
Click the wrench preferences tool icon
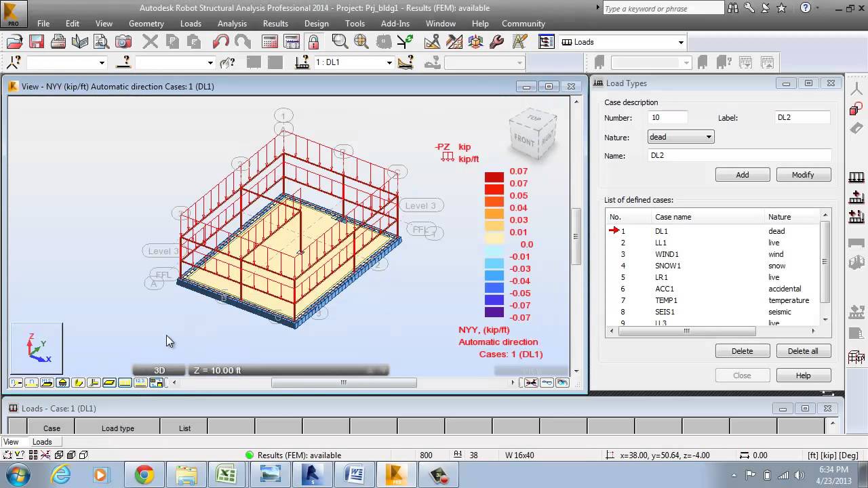click(496, 42)
